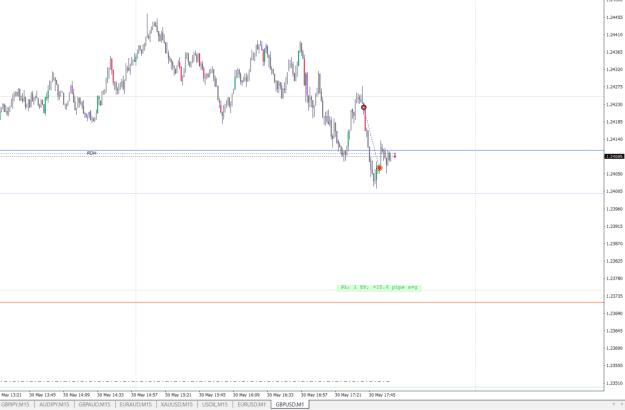This screenshot has width=625, height=410.
Task: Click the 1.24050 price scale label
Action: coord(614,174)
